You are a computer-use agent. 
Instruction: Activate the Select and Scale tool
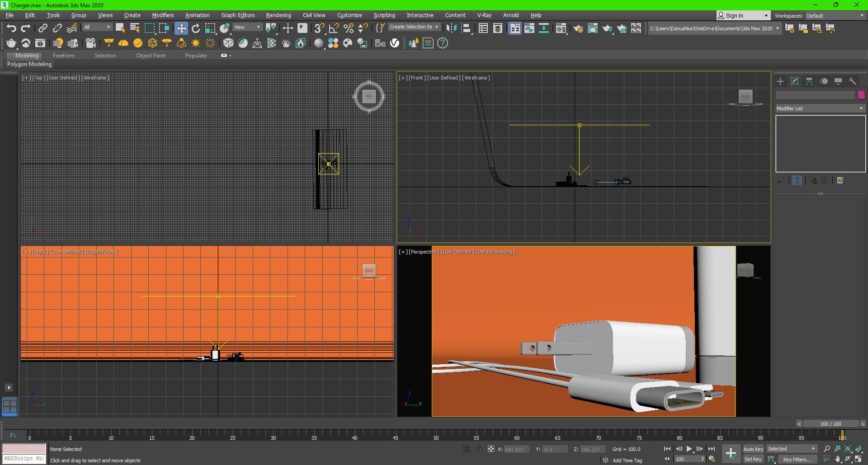210,28
